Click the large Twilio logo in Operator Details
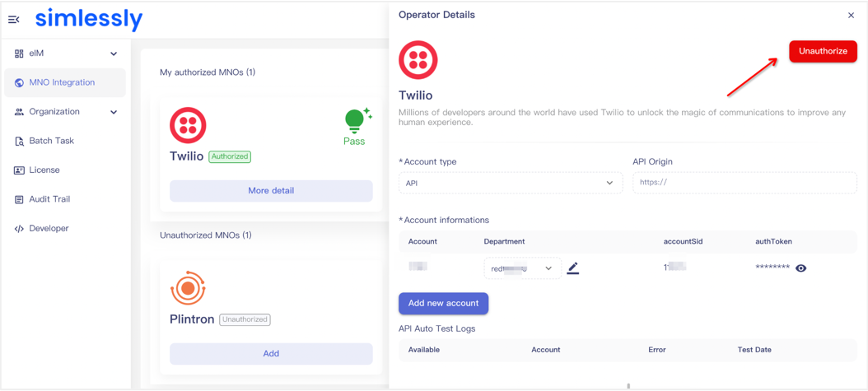 pos(418,60)
